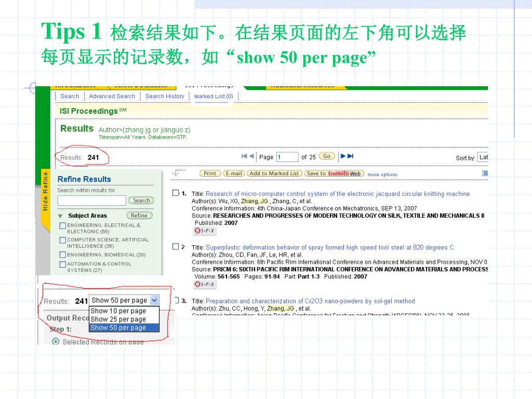Click the page number input field
Viewport: 532px width, 399px height.
[287, 157]
